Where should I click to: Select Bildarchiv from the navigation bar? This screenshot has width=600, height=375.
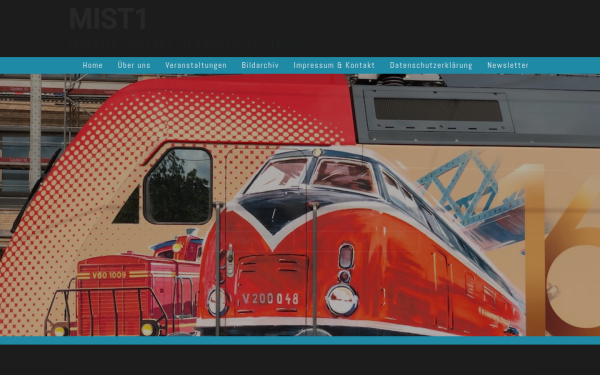(260, 65)
